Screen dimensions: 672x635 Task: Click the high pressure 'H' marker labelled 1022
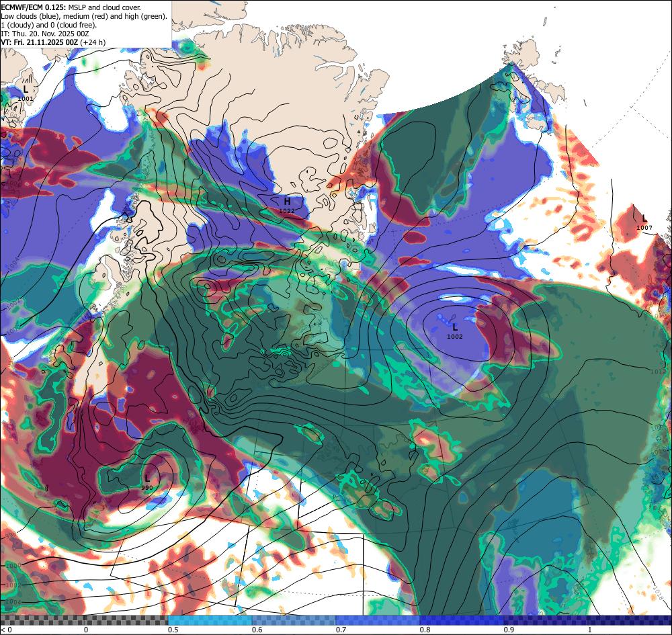(x=287, y=201)
